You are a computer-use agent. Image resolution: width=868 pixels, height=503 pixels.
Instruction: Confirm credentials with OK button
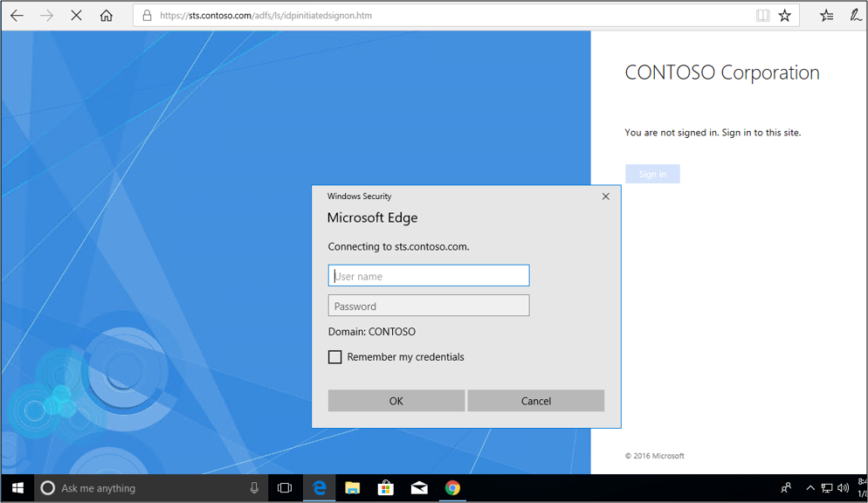pyautogui.click(x=396, y=401)
